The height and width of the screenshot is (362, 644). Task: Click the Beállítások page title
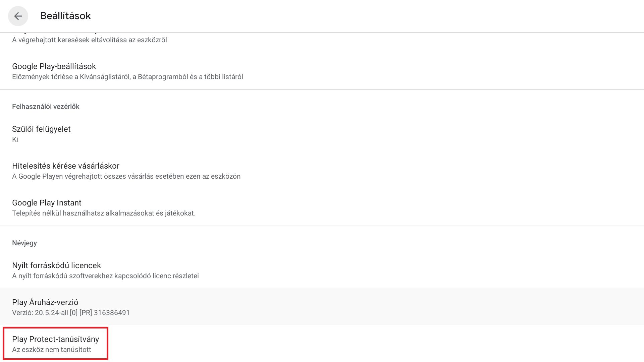[x=65, y=16]
